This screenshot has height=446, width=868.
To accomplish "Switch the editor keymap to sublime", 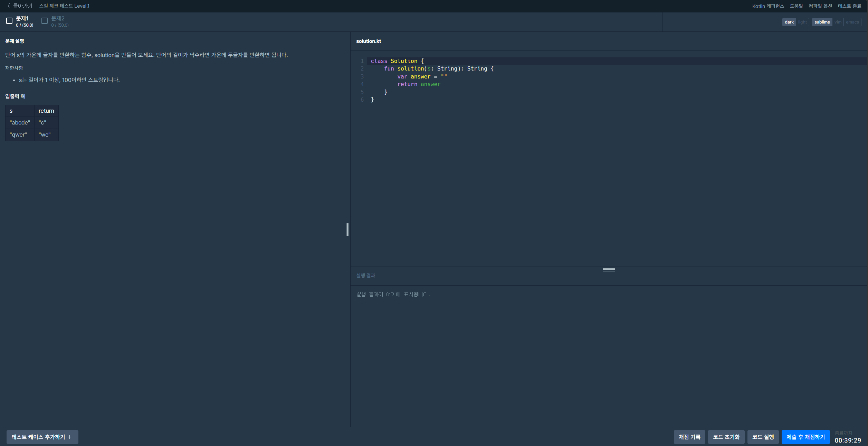I will pos(822,22).
